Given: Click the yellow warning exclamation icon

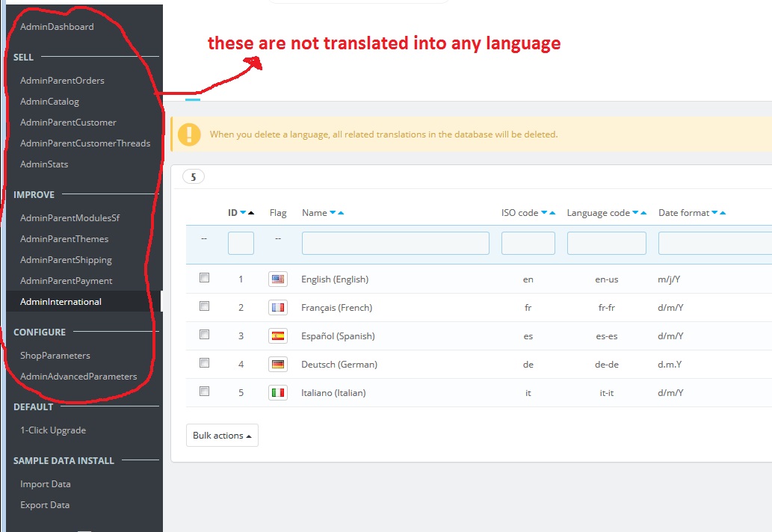Looking at the screenshot, I should pyautogui.click(x=189, y=134).
